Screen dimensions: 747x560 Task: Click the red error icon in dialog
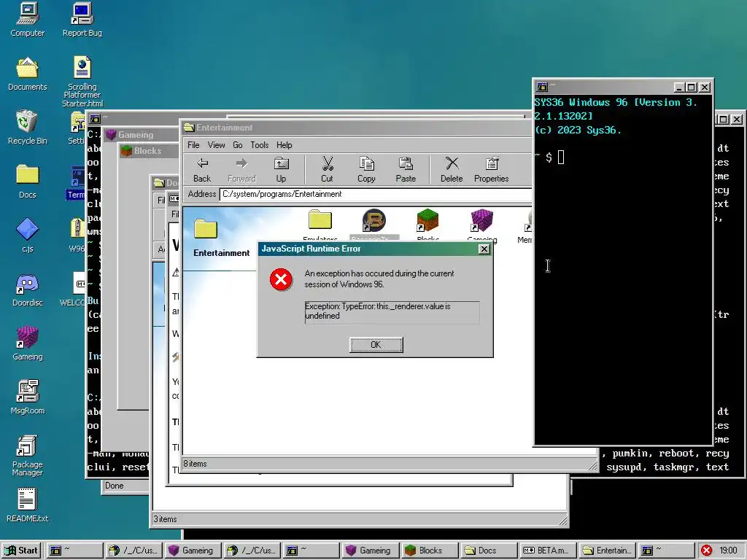pos(281,279)
